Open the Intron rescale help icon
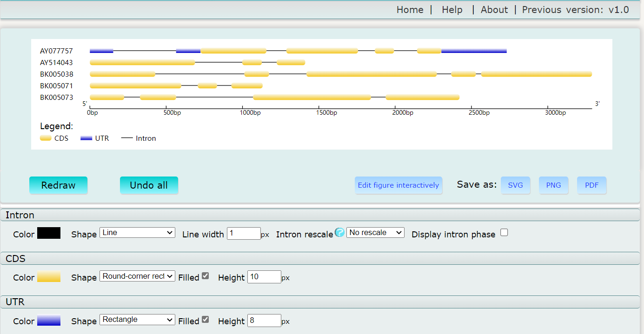 coord(339,233)
